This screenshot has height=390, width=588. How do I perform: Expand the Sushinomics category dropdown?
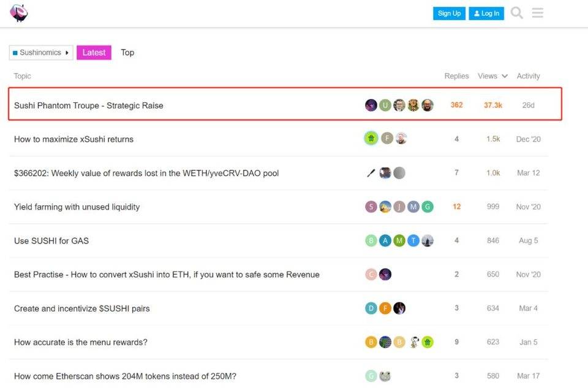41,53
